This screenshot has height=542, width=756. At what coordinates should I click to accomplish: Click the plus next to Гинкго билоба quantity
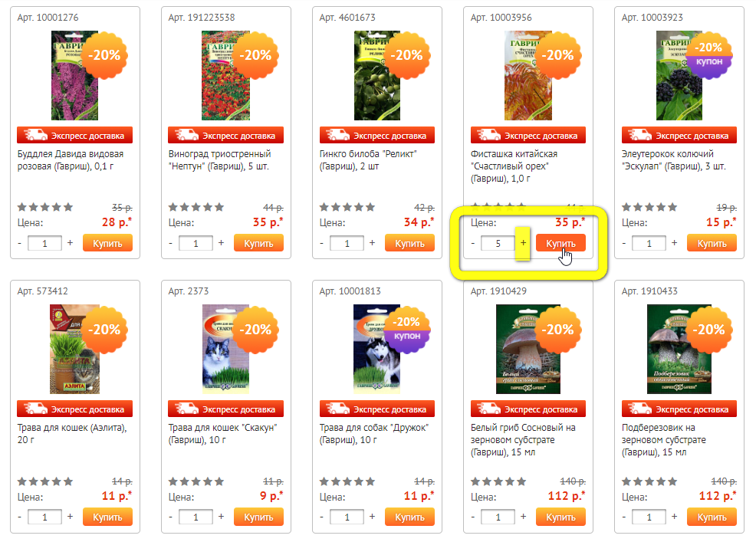coord(372,243)
